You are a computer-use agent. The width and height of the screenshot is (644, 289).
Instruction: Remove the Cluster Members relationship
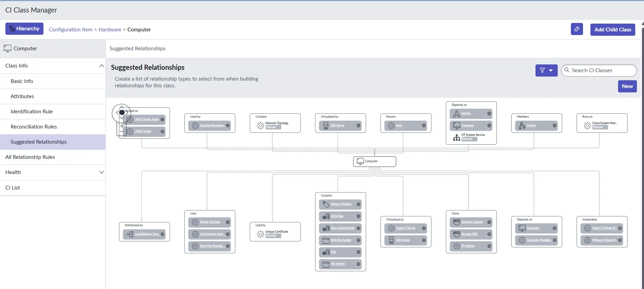555,125
